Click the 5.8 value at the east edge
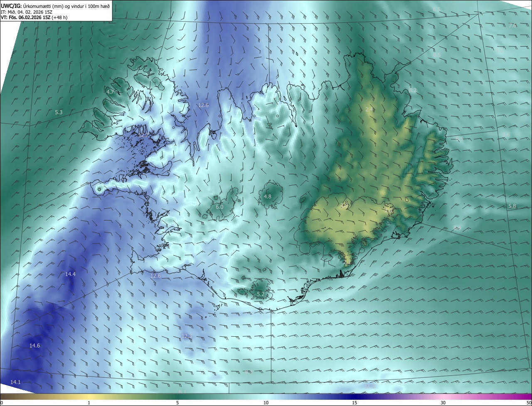 [512, 206]
